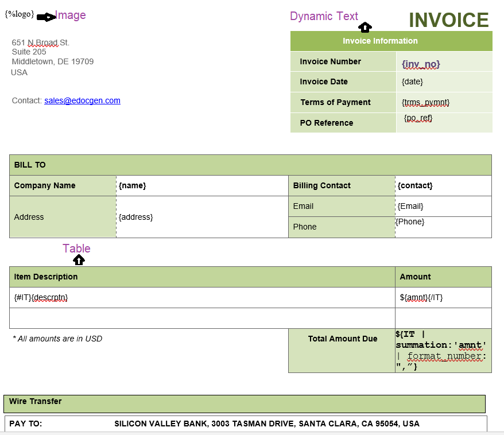Click the Table annotation label

76,248
